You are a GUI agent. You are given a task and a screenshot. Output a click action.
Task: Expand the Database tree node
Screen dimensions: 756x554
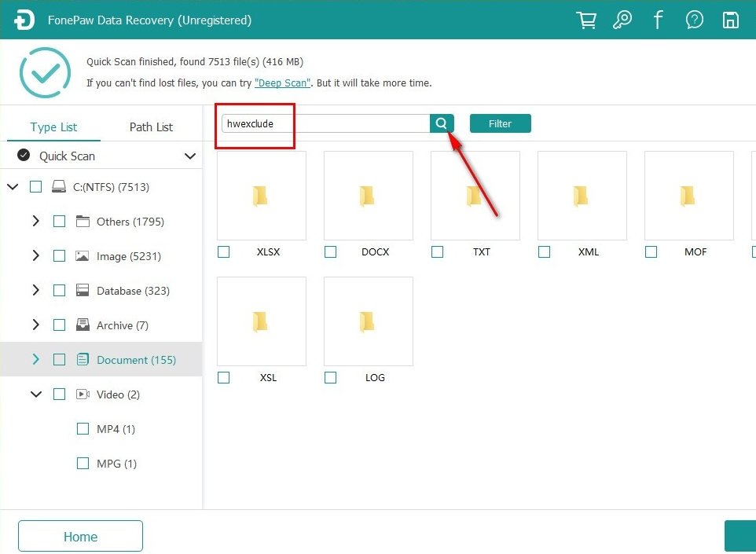35,290
